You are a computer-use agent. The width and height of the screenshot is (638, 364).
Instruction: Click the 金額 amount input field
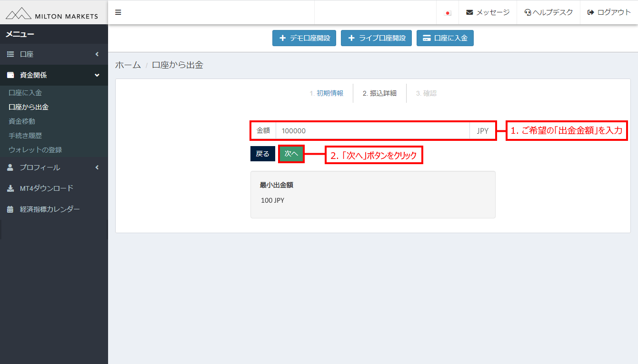point(372,131)
